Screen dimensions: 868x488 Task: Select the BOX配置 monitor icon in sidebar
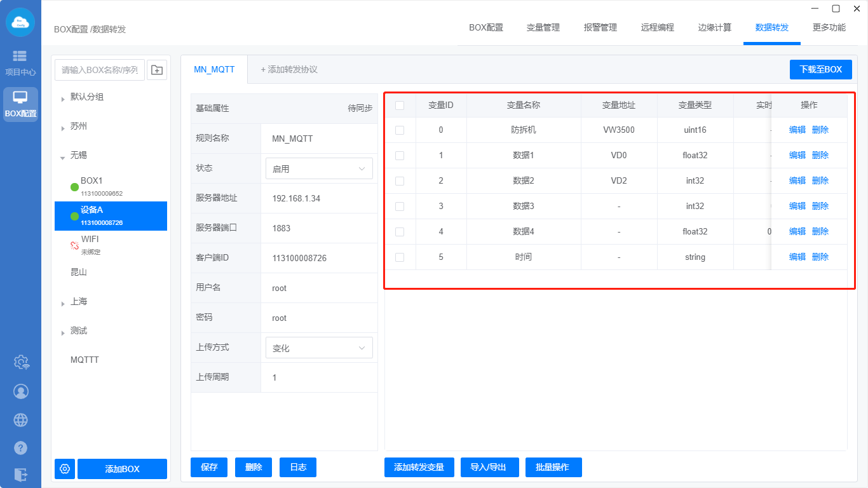coord(20,104)
